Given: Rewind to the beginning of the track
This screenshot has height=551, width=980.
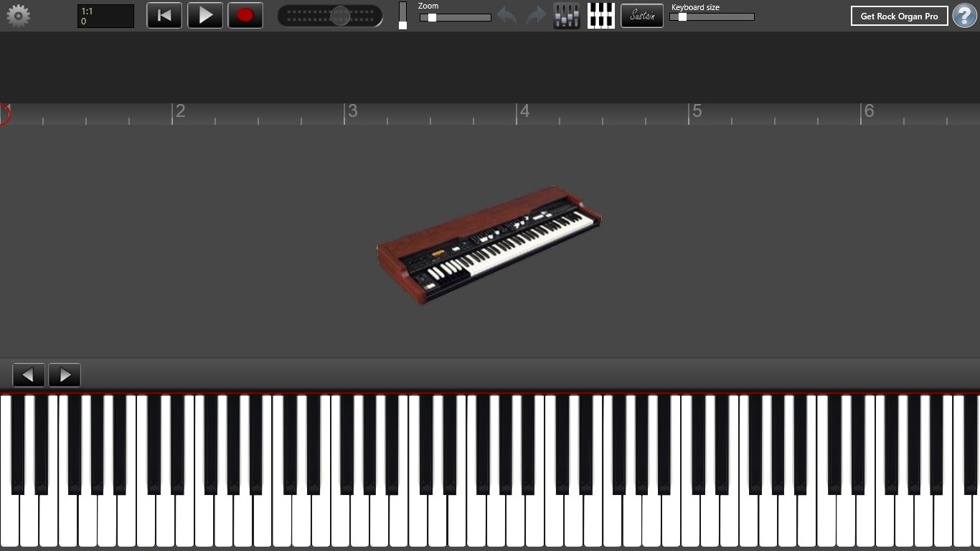Looking at the screenshot, I should pos(164,16).
